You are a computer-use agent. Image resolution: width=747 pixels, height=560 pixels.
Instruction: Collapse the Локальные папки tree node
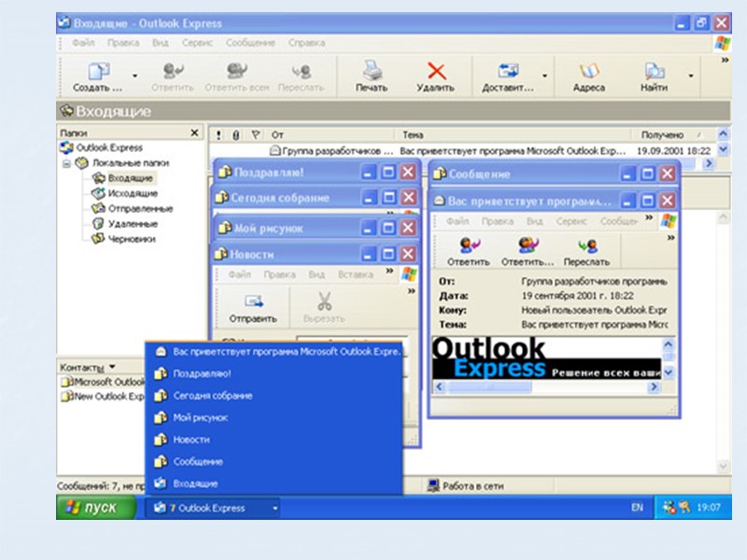(66, 163)
